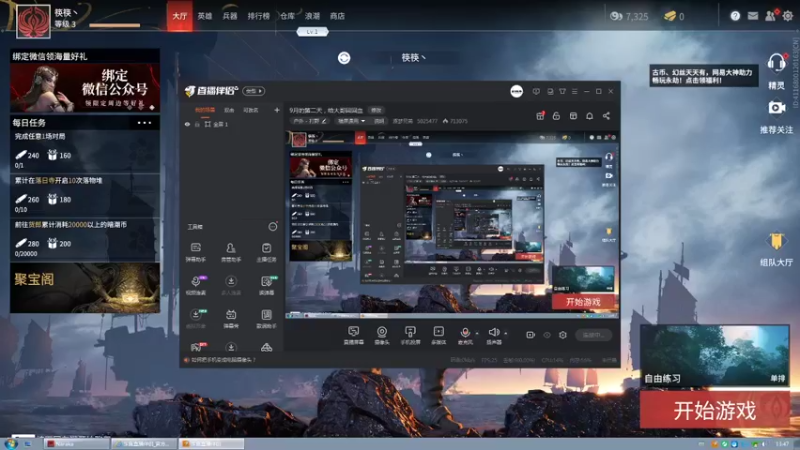Add 直播屏幕 capture source
Screen dimensions: 800x450
click(354, 336)
